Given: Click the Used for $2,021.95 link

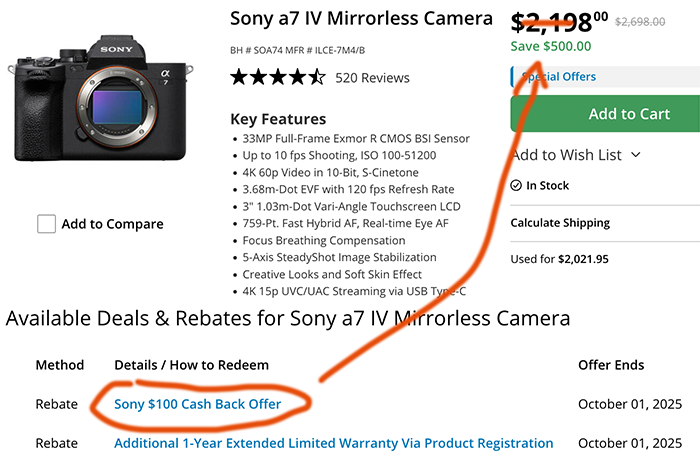Looking at the screenshot, I should coord(559,259).
